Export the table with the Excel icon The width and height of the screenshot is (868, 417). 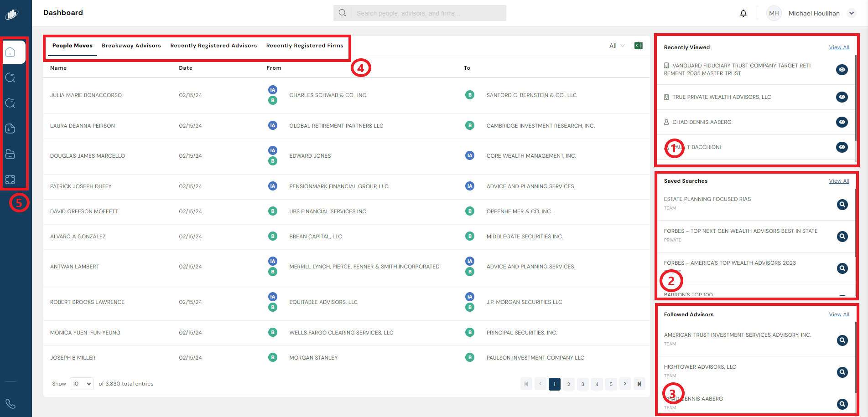(x=638, y=46)
